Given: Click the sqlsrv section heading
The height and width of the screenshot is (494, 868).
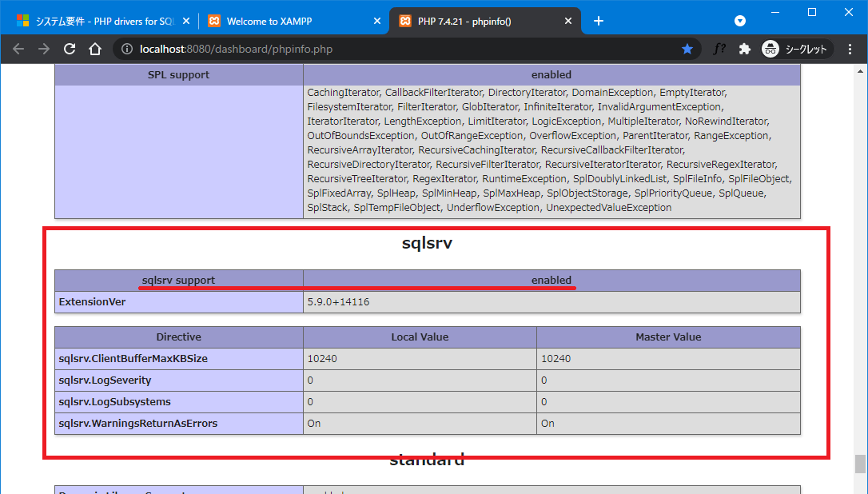Looking at the screenshot, I should 427,244.
